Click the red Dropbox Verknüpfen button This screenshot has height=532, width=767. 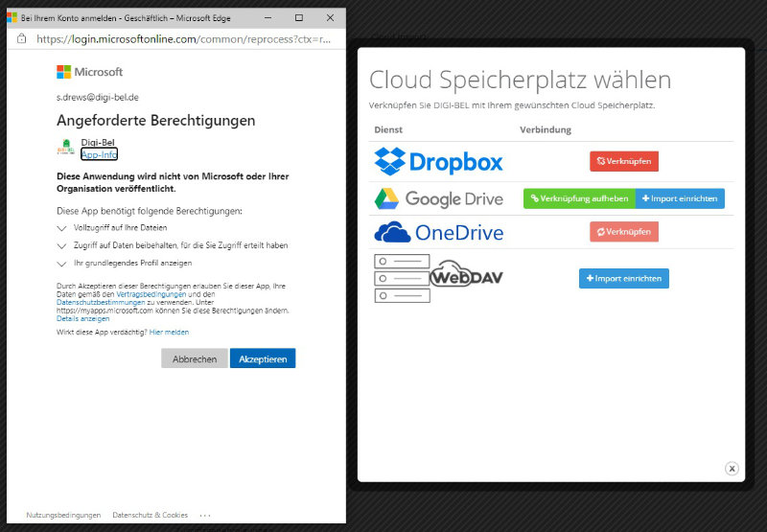pyautogui.click(x=624, y=161)
